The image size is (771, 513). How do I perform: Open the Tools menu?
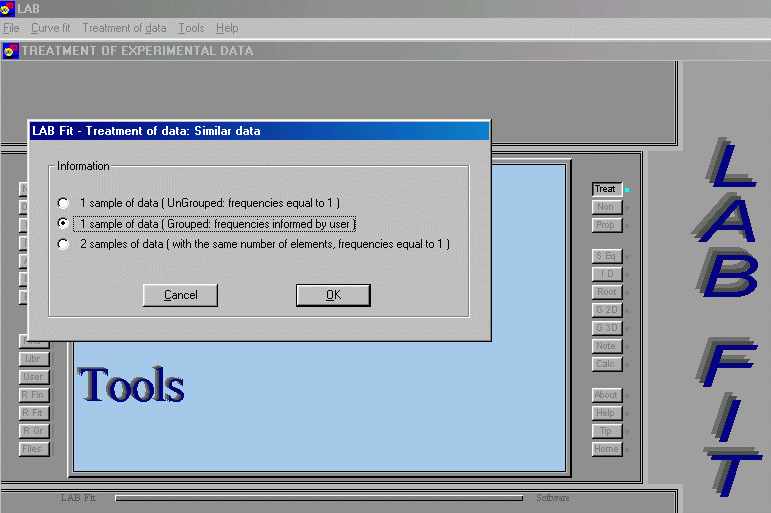tap(191, 28)
